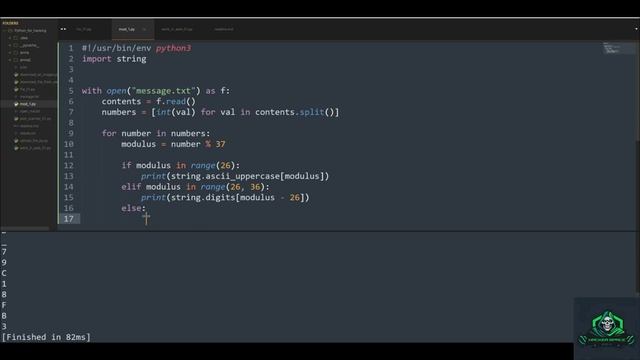The image size is (640, 360).
Task: Click output line 'F' in build panel
Action: 4,305
